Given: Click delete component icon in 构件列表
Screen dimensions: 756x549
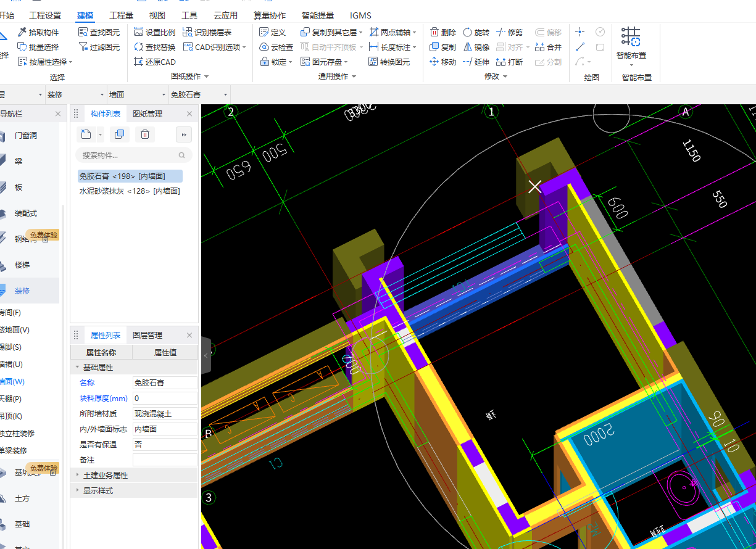Looking at the screenshot, I should pyautogui.click(x=144, y=134).
